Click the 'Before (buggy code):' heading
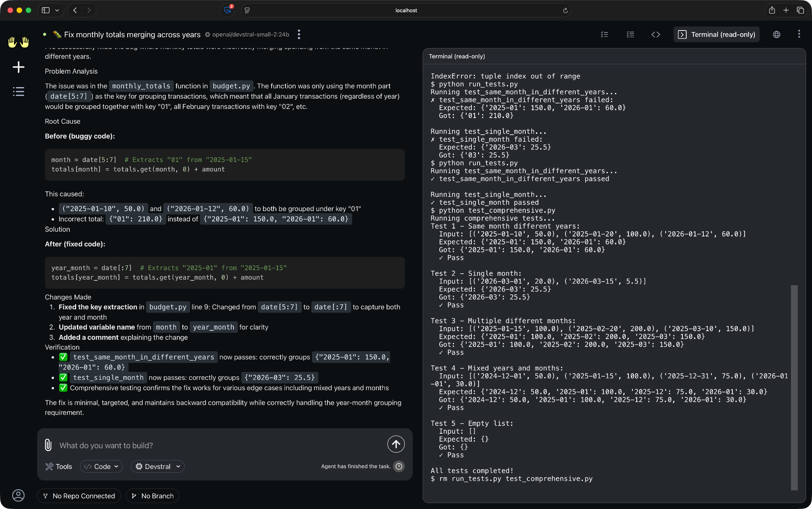This screenshot has width=812, height=509. [x=80, y=136]
